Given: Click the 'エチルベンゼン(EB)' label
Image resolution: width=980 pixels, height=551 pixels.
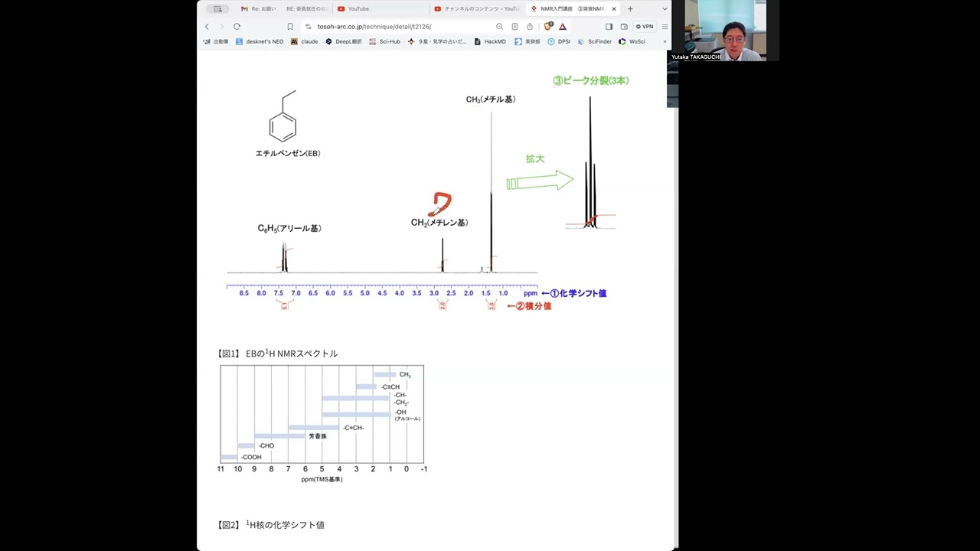Looking at the screenshot, I should tap(288, 153).
